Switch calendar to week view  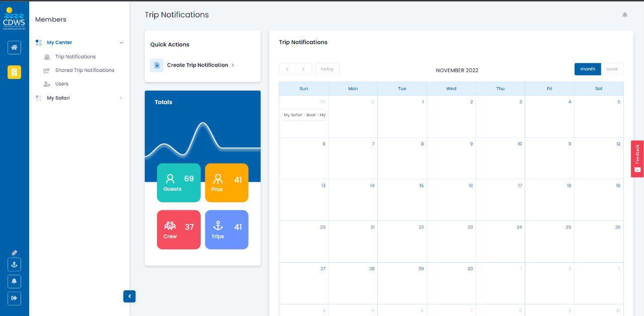tap(612, 69)
